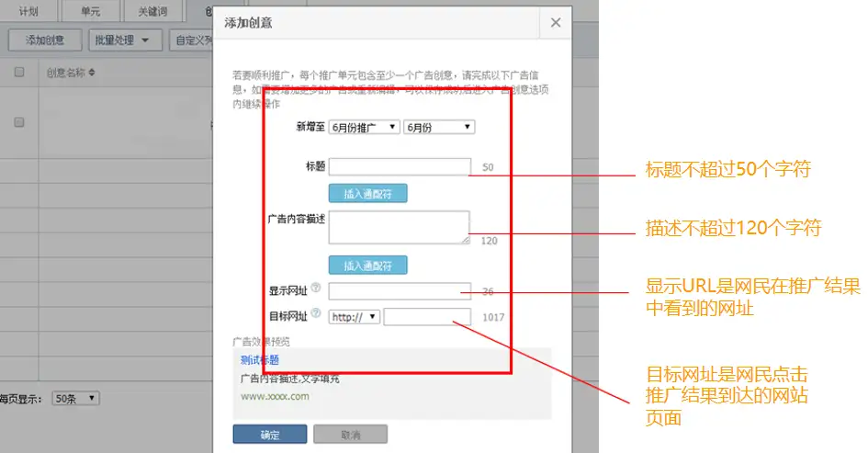This screenshot has width=868, height=453.
Task: Click 插入通配符 button below 标题
Action: pos(368,194)
